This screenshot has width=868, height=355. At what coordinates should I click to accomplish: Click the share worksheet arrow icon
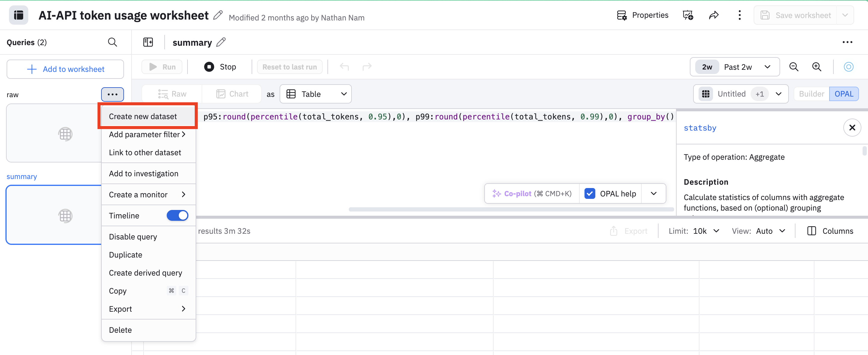point(714,15)
